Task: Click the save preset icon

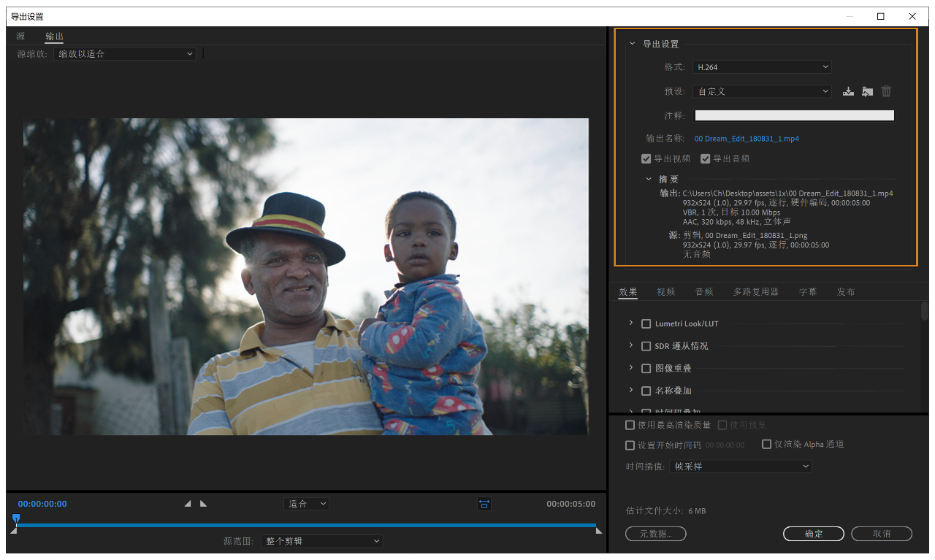Action: [x=848, y=91]
